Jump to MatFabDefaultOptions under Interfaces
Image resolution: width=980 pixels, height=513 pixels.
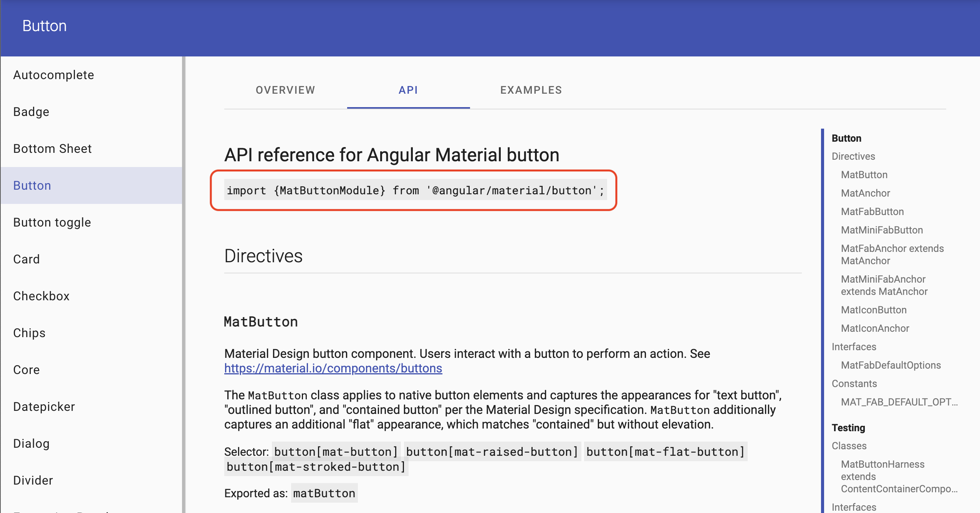pyautogui.click(x=891, y=365)
